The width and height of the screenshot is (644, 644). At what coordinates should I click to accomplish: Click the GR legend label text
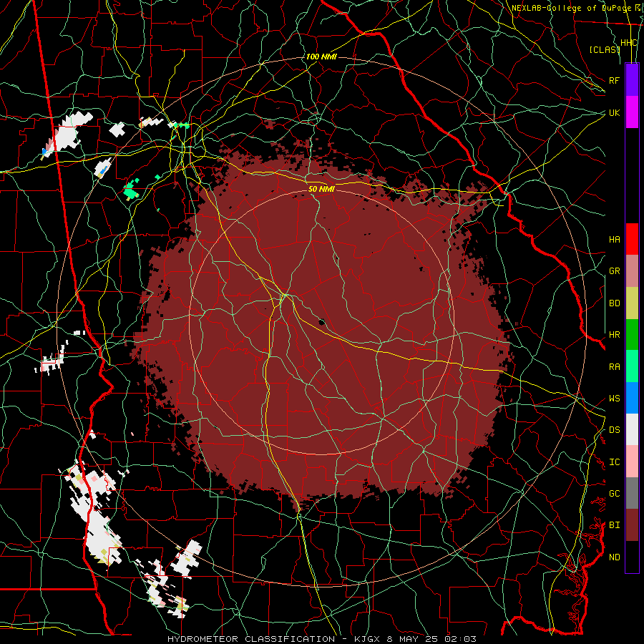614,271
